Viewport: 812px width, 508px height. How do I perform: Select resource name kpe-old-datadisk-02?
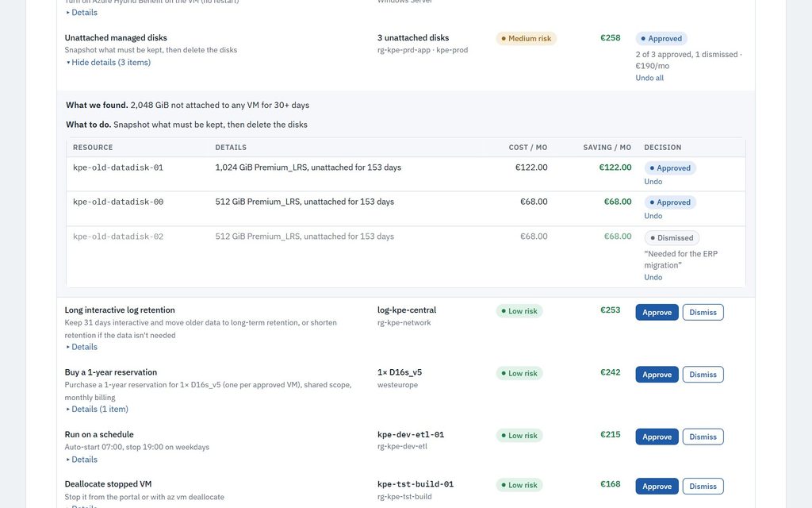click(x=118, y=237)
